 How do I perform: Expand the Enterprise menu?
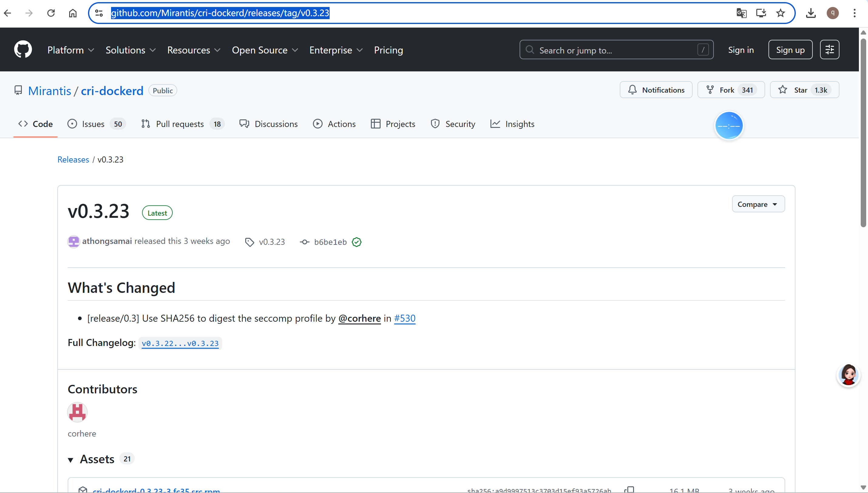[336, 50]
